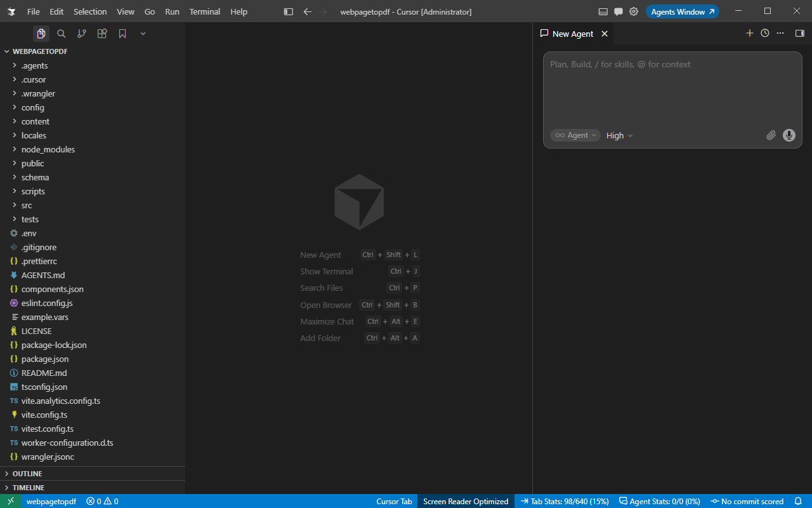Viewport: 812px width, 508px height.
Task: Open vite.config.ts file
Action: point(93,415)
